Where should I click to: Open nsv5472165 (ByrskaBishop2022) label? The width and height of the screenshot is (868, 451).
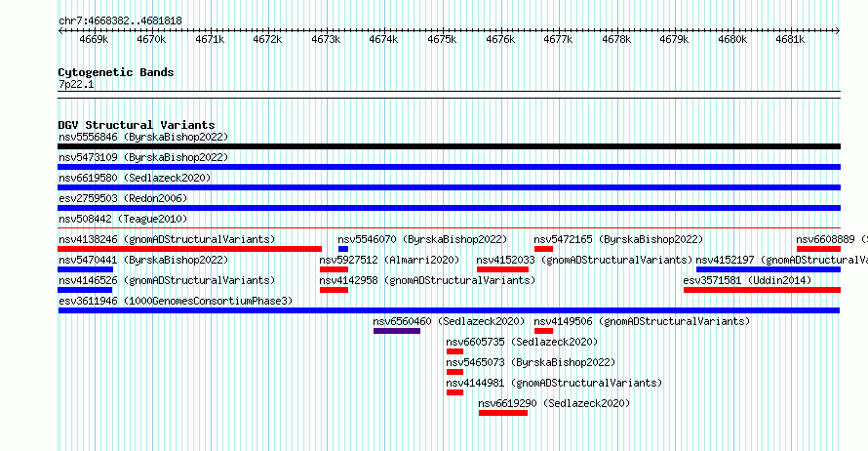pos(618,239)
